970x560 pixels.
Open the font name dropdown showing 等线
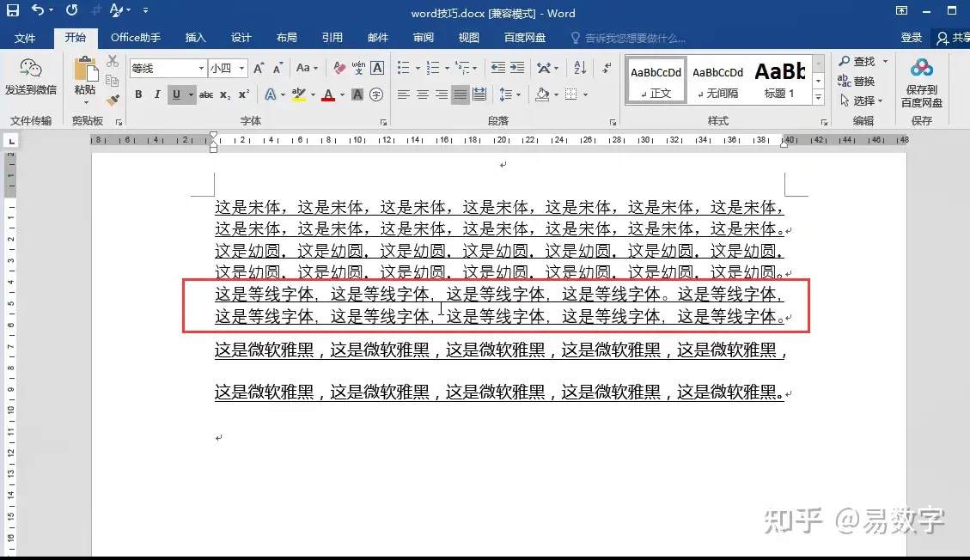click(201, 67)
